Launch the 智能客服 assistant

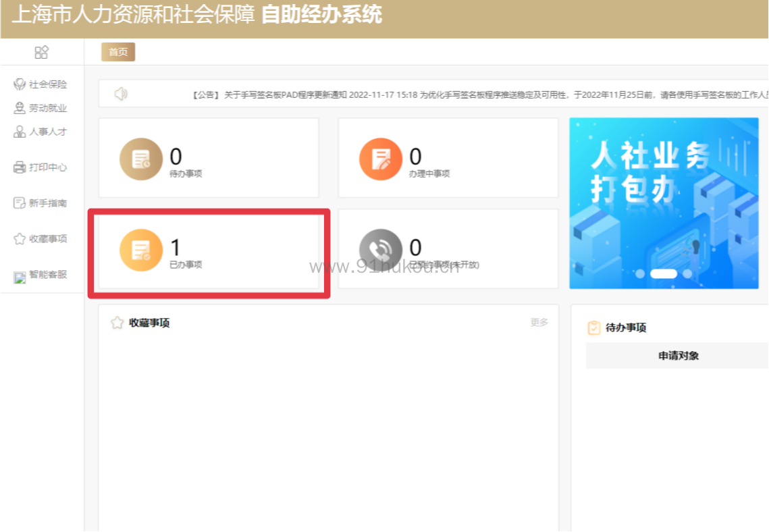(41, 275)
